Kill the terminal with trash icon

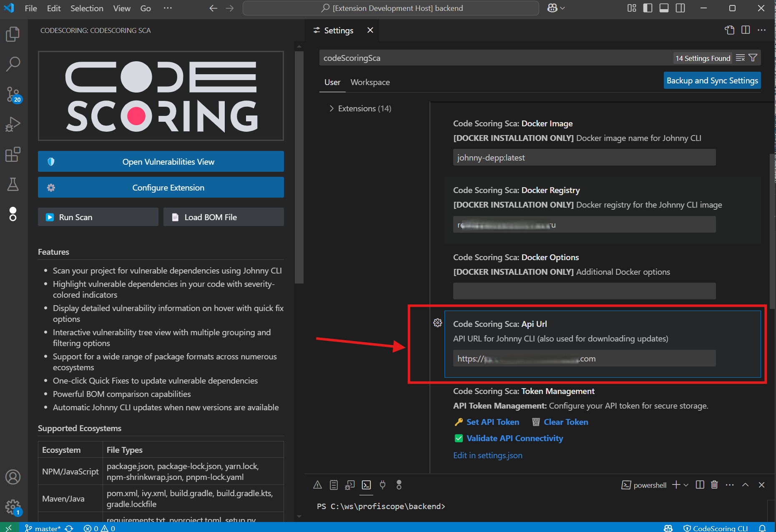point(714,485)
